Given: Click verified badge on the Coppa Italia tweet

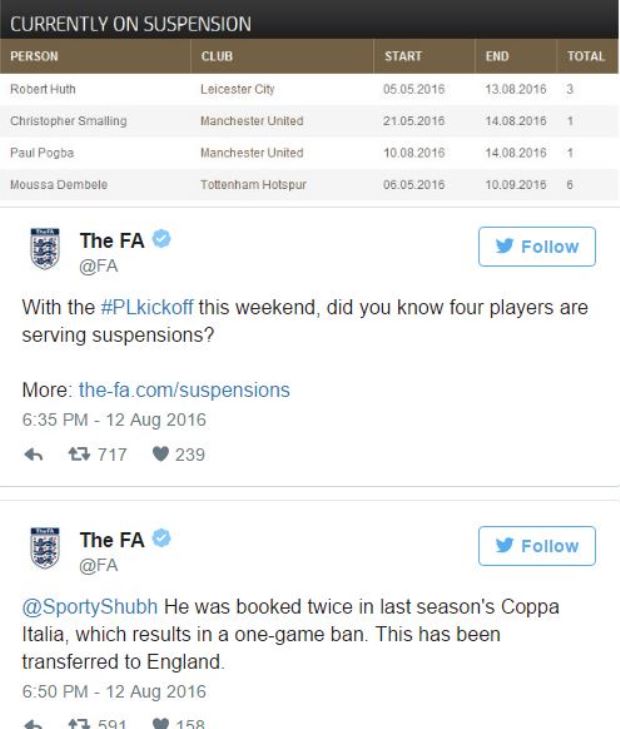Looking at the screenshot, I should click(162, 538).
